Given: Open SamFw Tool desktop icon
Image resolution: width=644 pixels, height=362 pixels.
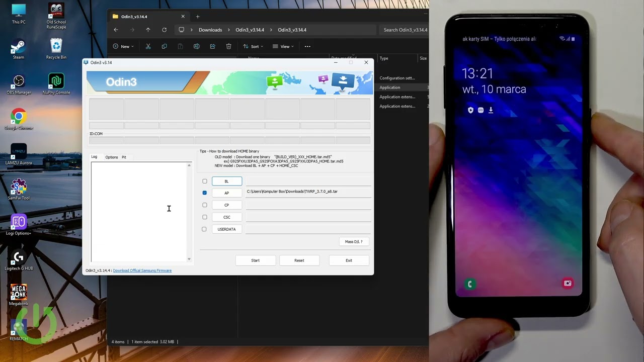Looking at the screenshot, I should (x=19, y=190).
